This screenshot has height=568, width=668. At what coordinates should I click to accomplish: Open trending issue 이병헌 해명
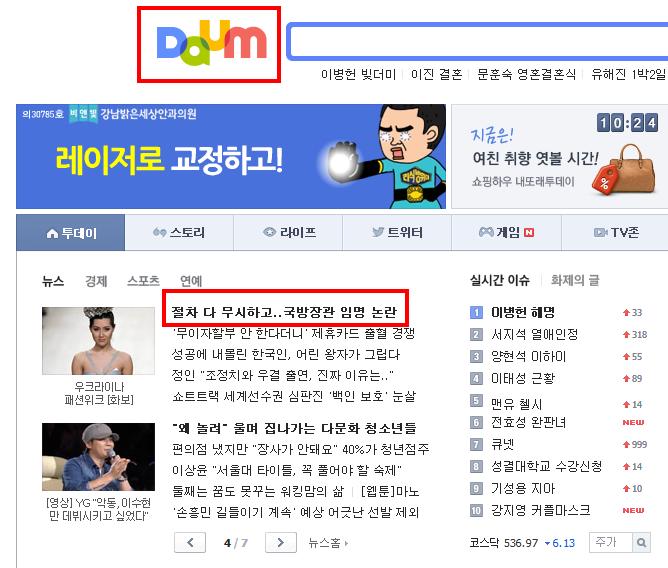(x=523, y=312)
